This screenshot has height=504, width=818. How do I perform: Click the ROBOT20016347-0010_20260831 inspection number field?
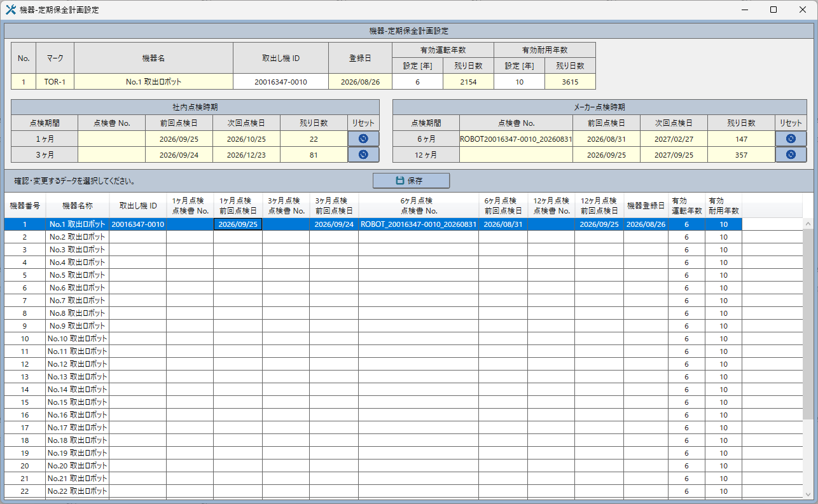[x=516, y=139]
